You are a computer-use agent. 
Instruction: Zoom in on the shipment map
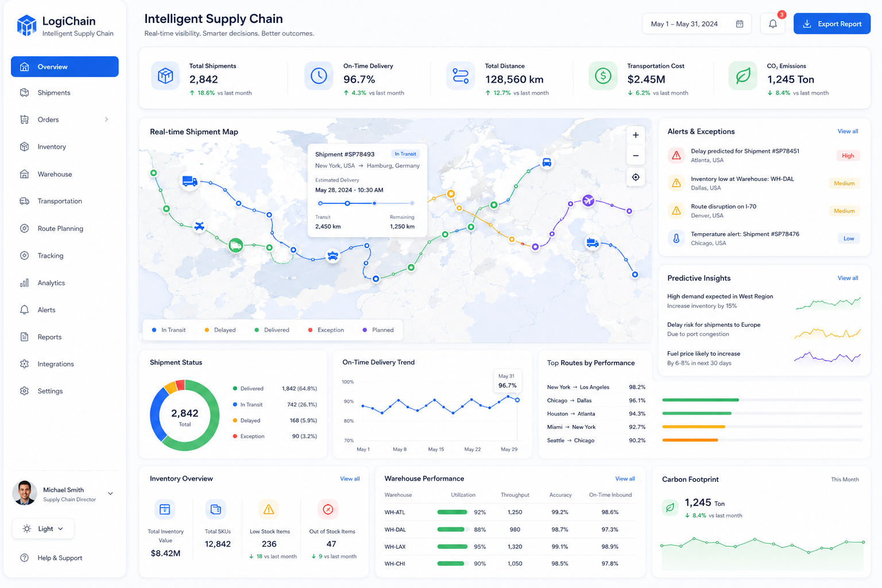[636, 135]
